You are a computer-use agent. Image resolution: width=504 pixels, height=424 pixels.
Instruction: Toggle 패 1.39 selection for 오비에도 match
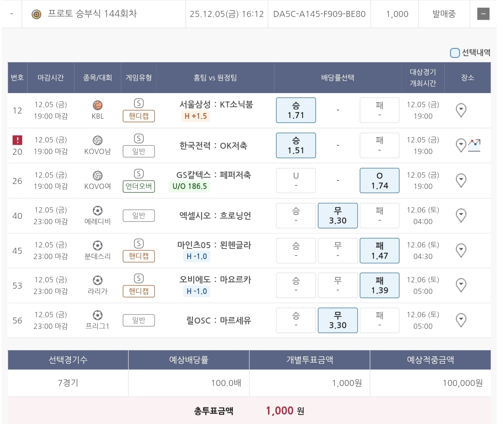[379, 285]
